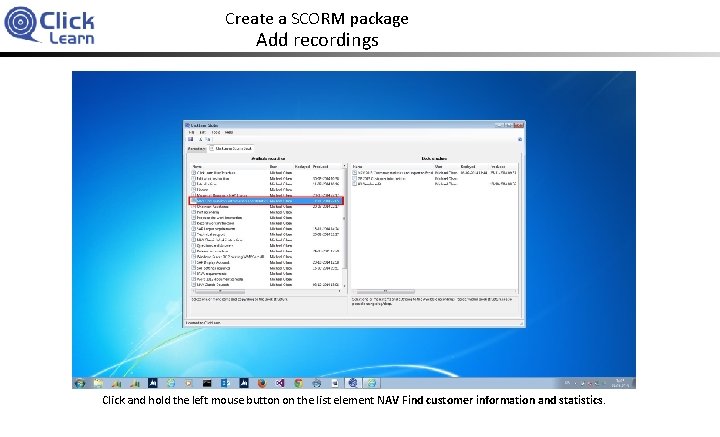Select the Windows Server 2012 recording row

click(x=266, y=257)
